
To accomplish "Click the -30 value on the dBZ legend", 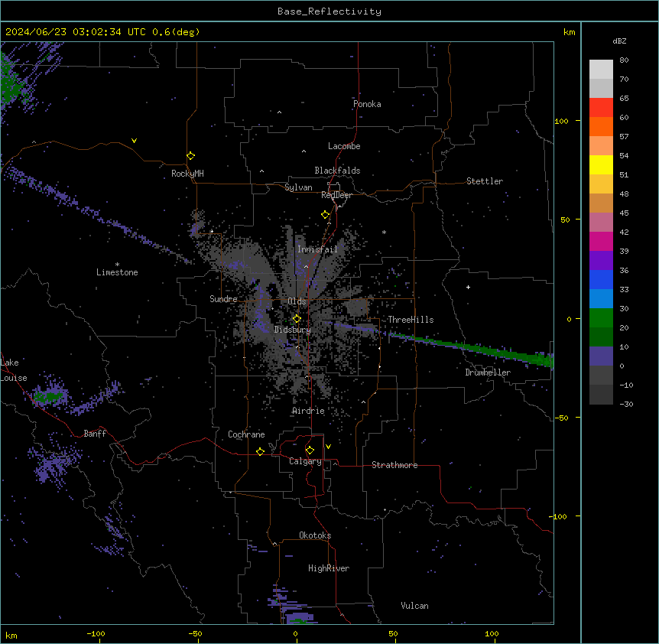I will [x=626, y=404].
